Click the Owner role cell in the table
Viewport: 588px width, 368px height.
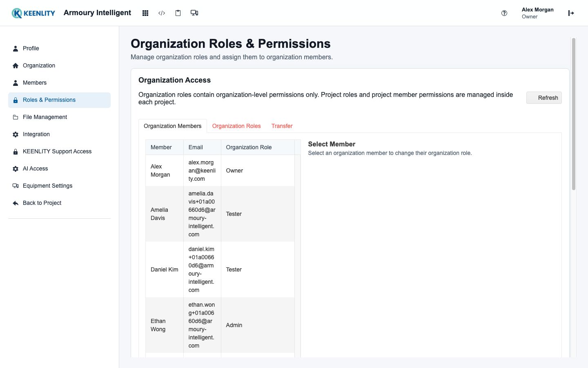[258, 171]
